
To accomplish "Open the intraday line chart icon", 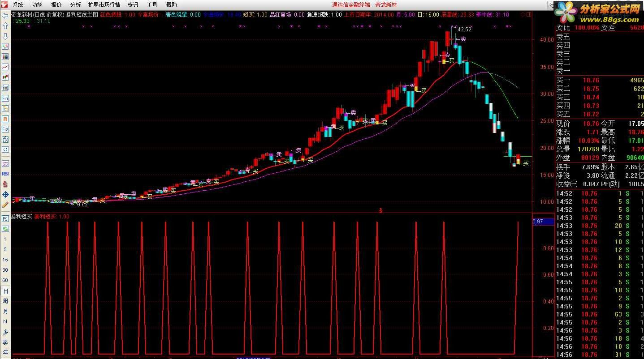I will pos(5,67).
